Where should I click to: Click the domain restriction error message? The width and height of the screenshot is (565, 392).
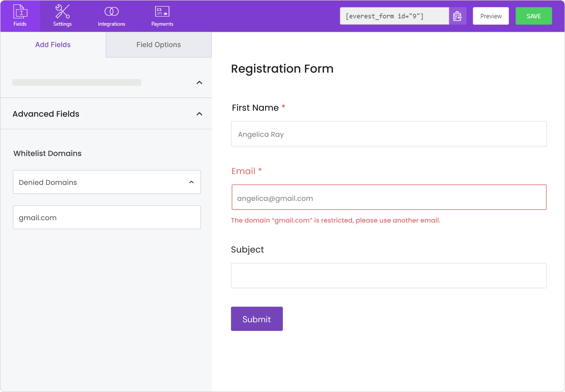click(x=335, y=220)
